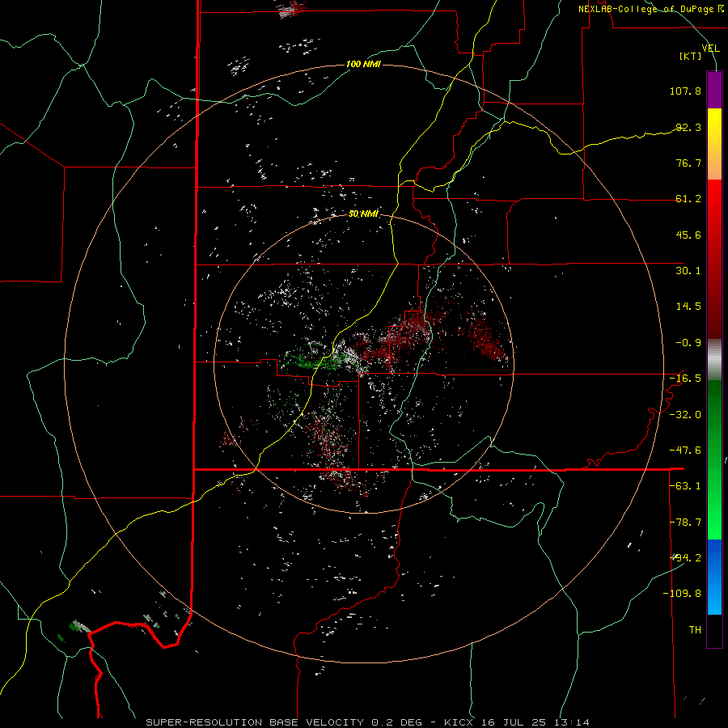Click the VEL legend title

tap(710, 49)
